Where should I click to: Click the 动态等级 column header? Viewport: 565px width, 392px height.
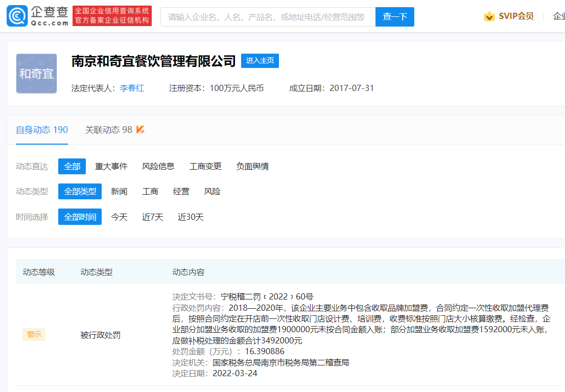point(39,272)
